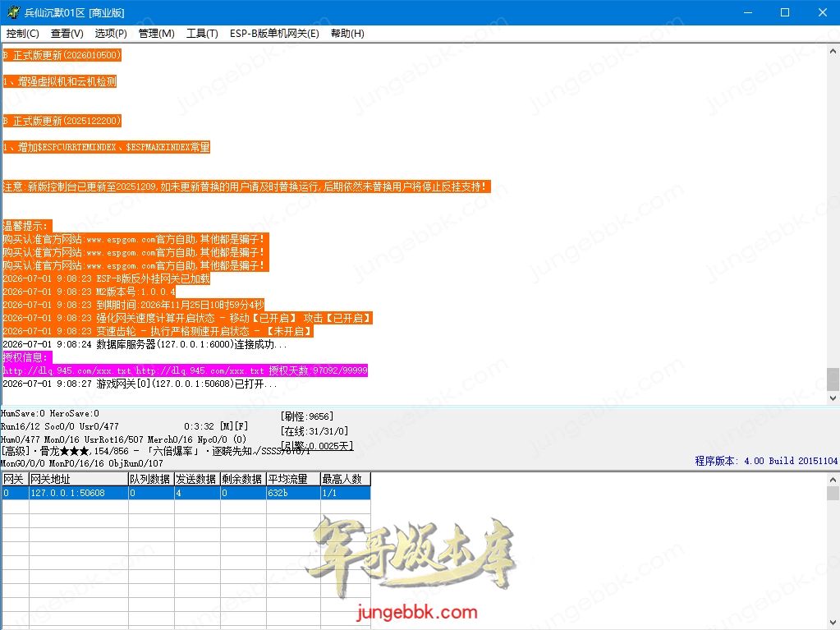Click the dlq.945.com authorization link line
The image size is (840, 630).
185,370
